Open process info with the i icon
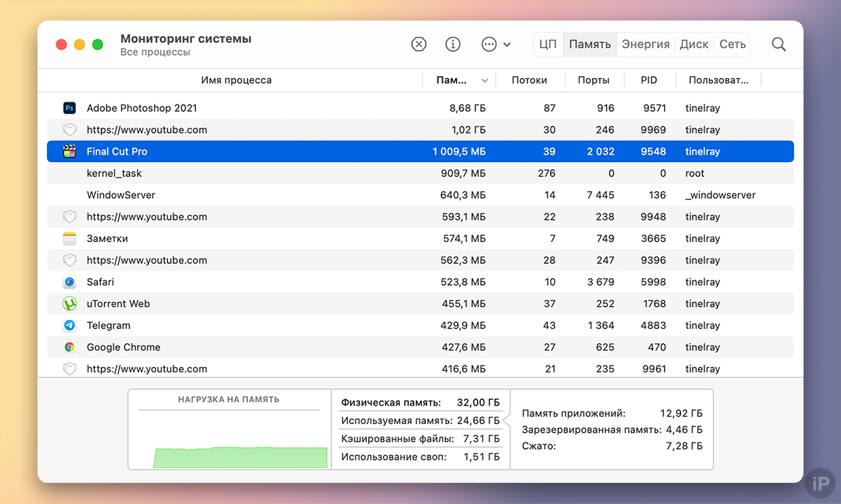 [453, 44]
